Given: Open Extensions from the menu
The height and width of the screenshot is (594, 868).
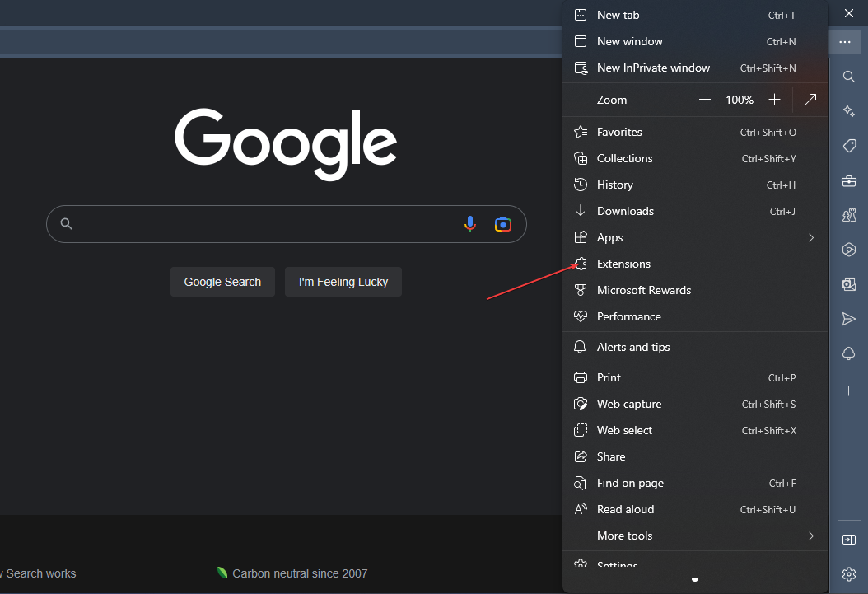Looking at the screenshot, I should click(623, 264).
